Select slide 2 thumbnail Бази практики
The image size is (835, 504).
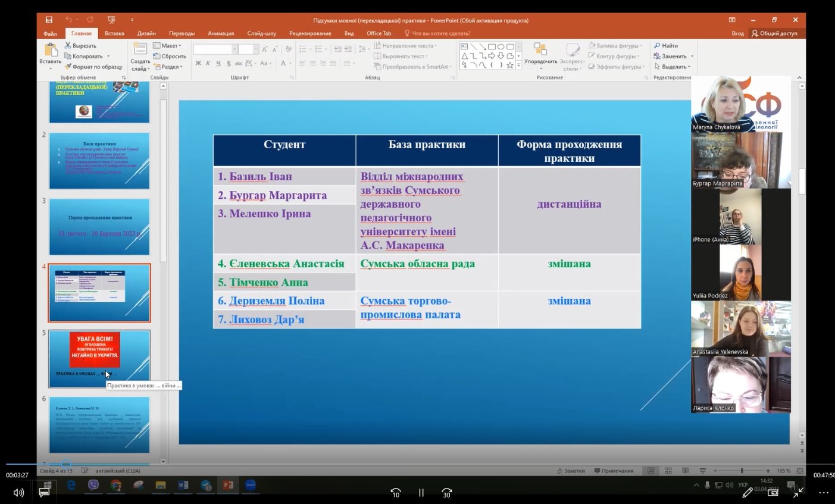pyautogui.click(x=99, y=161)
